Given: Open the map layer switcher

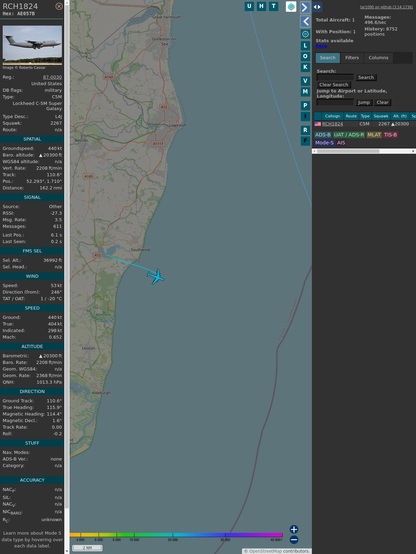Looking at the screenshot, I should (x=291, y=6).
